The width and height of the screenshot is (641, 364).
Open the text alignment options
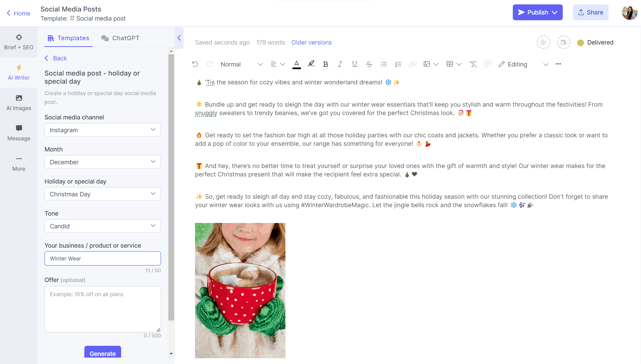[x=278, y=64]
